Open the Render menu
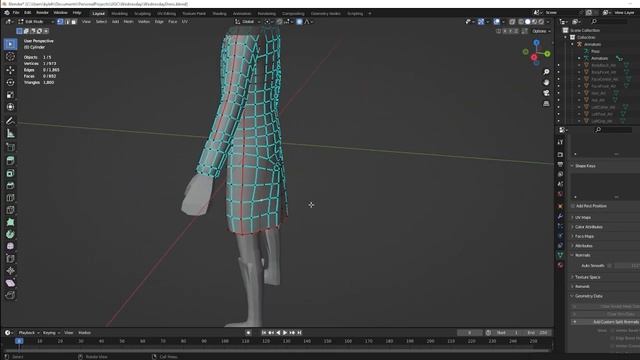Image resolution: width=640 pixels, height=360 pixels. pos(42,13)
